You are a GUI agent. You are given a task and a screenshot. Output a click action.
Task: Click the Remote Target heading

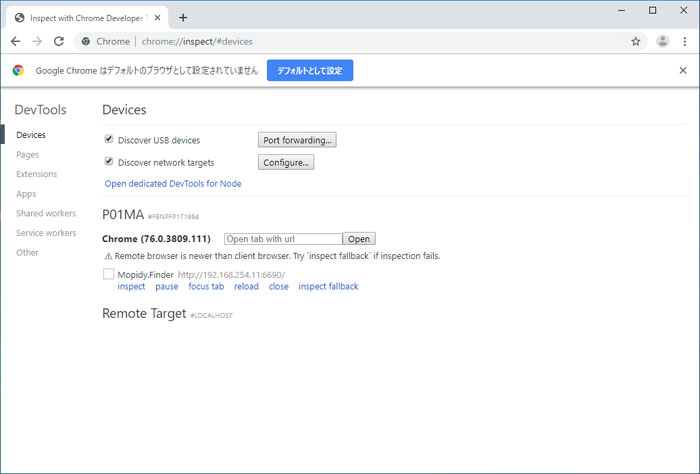144,313
